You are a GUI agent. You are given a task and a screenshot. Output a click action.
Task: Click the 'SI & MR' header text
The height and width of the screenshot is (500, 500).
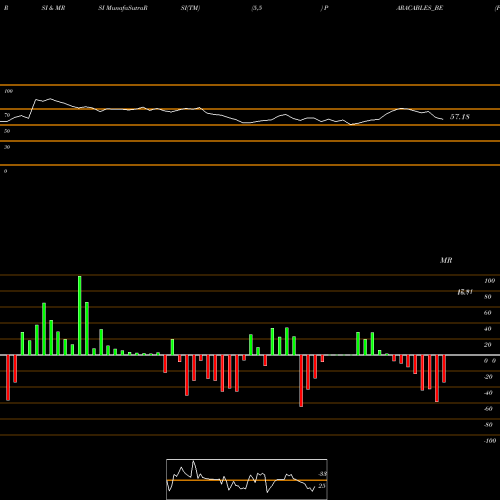point(53,8)
